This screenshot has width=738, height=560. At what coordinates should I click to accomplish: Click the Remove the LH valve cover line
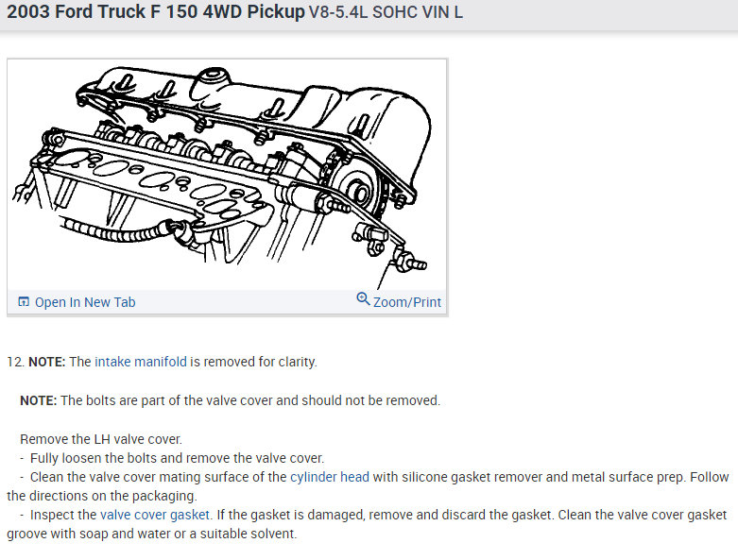(101, 439)
